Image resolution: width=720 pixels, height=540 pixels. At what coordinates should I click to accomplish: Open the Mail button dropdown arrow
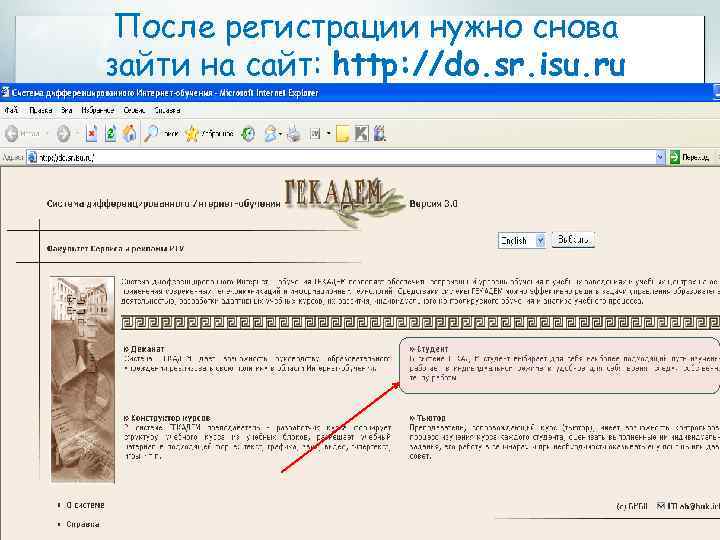point(280,134)
